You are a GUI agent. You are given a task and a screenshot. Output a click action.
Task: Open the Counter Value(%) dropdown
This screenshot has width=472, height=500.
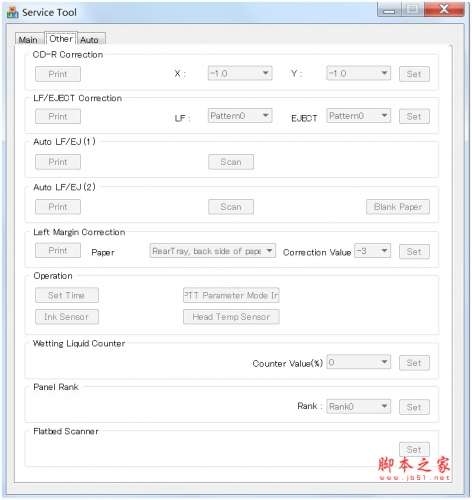click(x=358, y=362)
